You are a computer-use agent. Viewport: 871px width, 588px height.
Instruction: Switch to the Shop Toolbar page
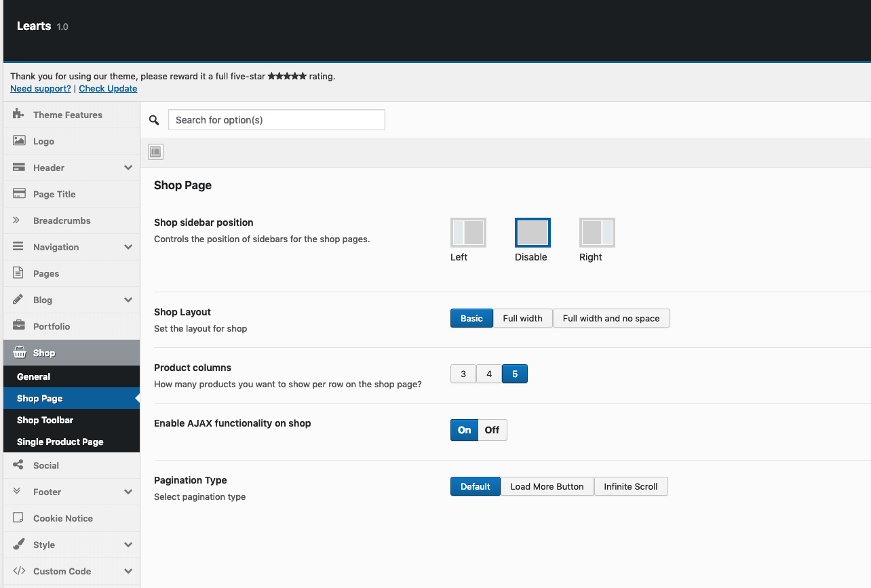[x=45, y=420]
